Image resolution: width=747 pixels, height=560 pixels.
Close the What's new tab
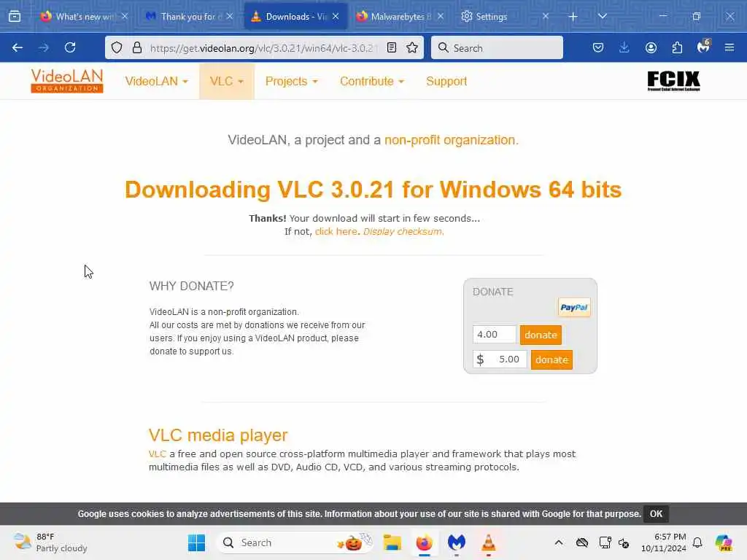click(125, 16)
